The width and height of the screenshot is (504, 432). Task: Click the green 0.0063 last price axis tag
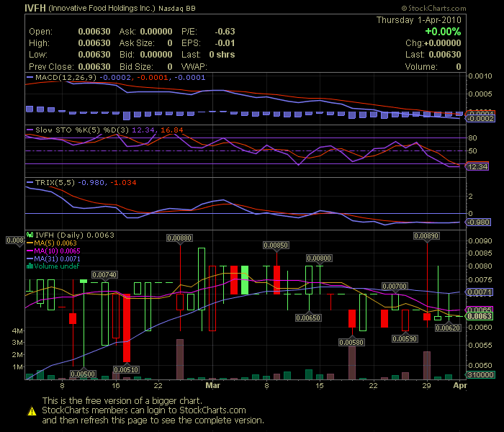pyautogui.click(x=480, y=316)
